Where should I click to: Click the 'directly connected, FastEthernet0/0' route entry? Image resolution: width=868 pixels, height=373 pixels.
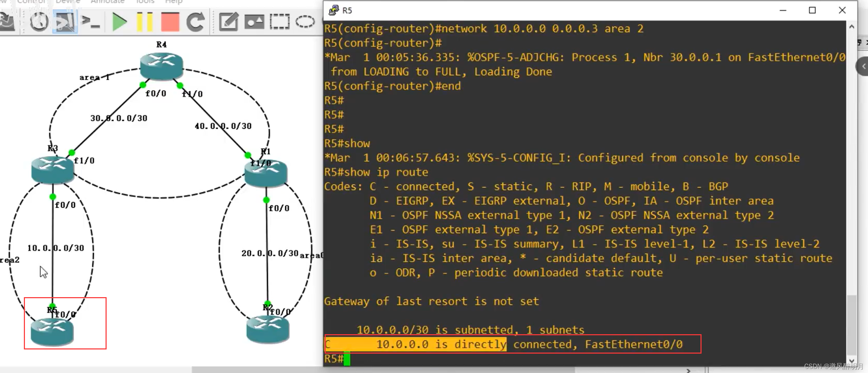tap(504, 344)
